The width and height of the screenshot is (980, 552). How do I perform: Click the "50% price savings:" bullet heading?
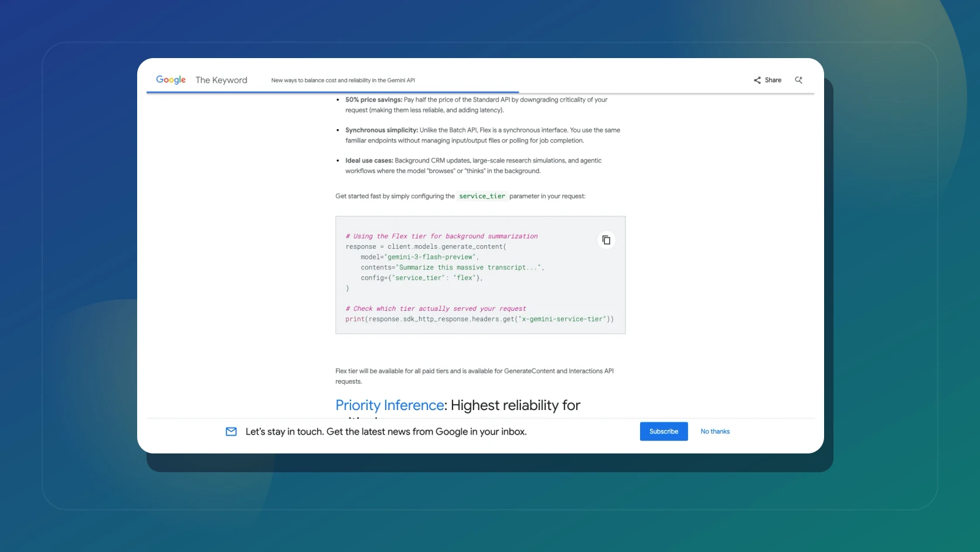coord(374,100)
